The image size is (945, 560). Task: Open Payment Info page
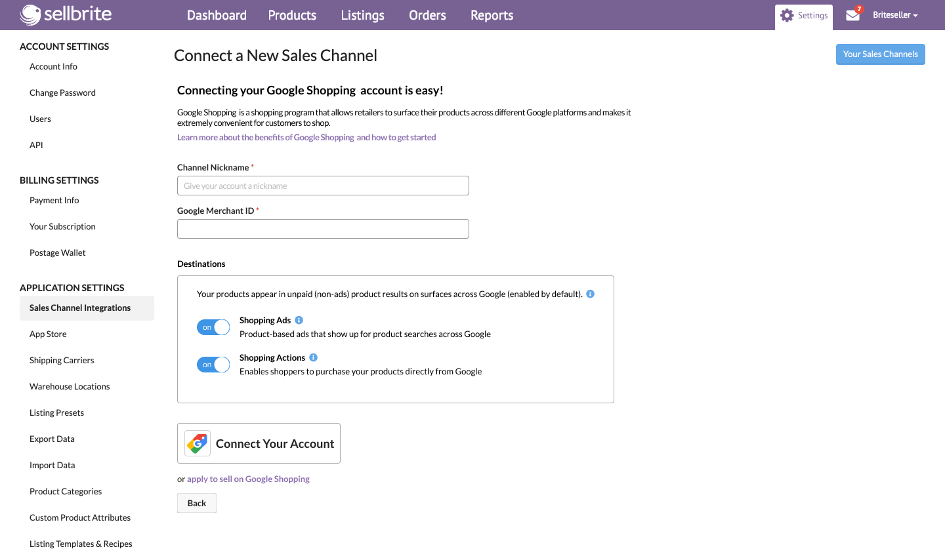point(54,200)
